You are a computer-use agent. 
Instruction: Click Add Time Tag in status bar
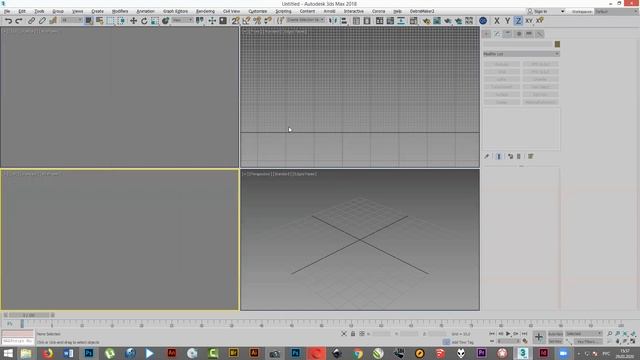(463, 342)
